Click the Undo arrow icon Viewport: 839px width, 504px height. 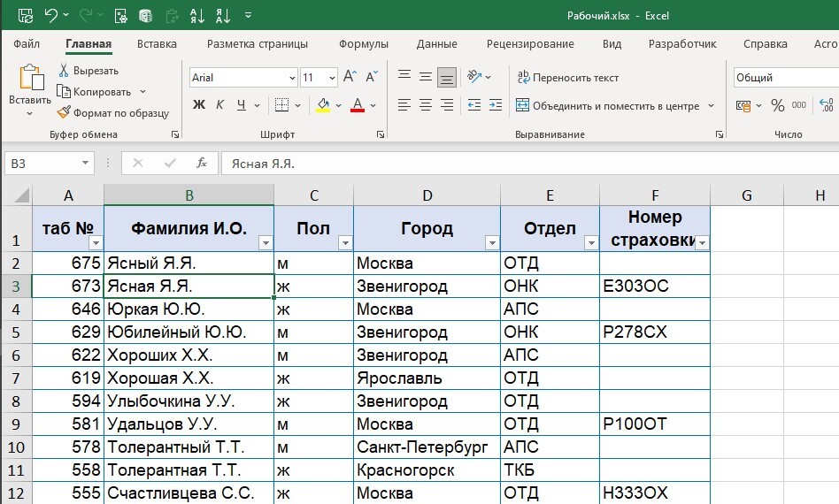pos(50,16)
